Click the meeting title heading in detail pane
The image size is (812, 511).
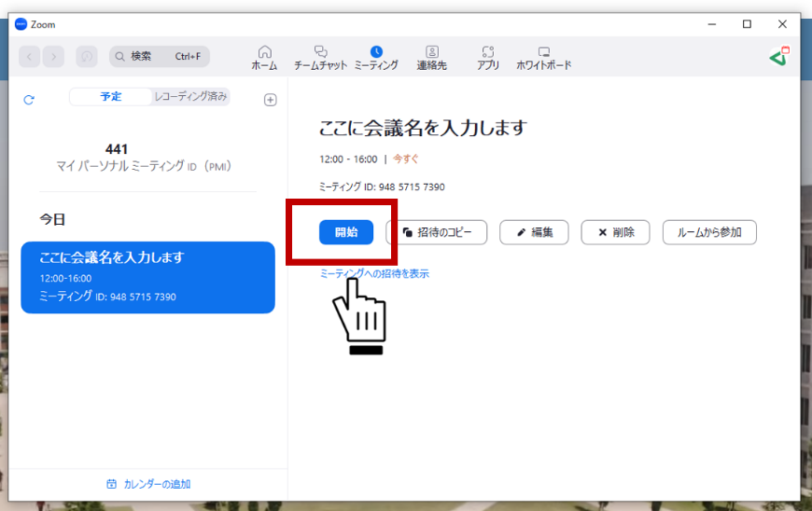point(423,128)
